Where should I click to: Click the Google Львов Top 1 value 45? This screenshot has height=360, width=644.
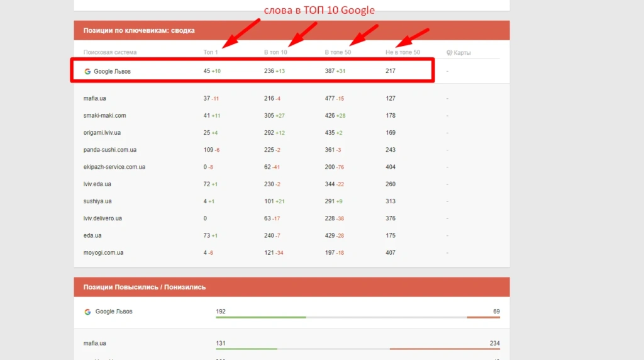pyautogui.click(x=206, y=71)
